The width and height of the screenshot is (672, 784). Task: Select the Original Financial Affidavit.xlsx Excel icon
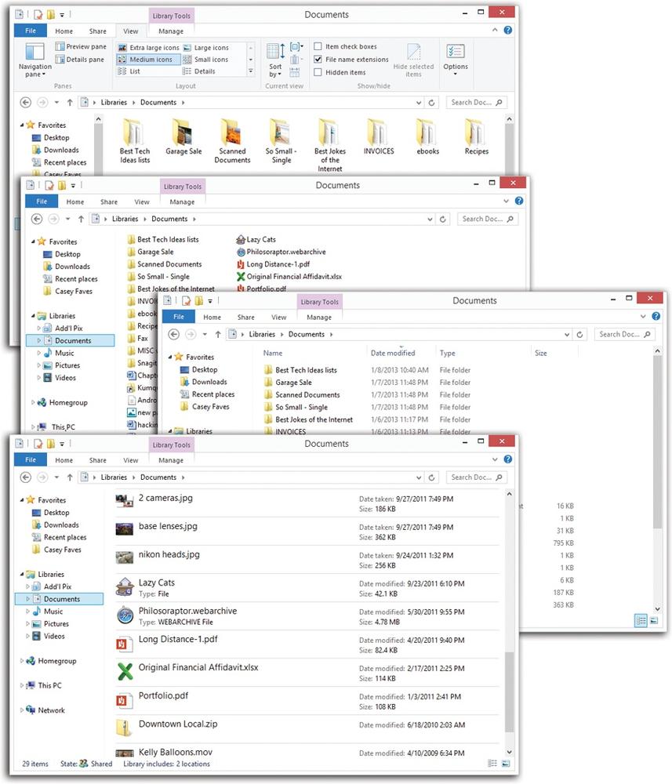[x=125, y=672]
